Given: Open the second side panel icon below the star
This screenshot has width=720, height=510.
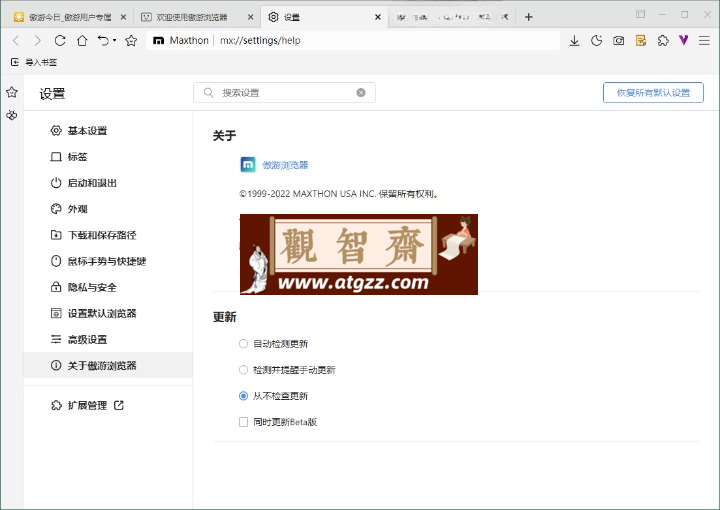Looking at the screenshot, I should (12, 115).
